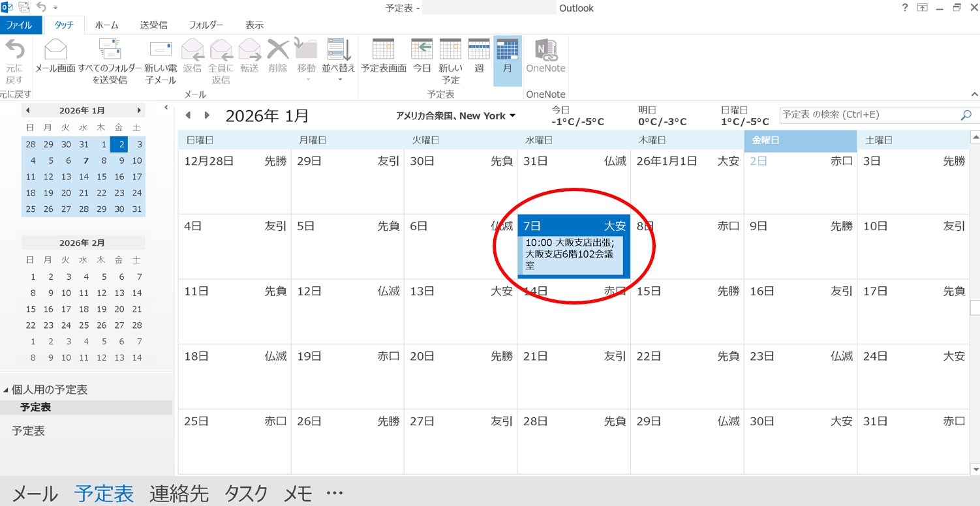This screenshot has width=980, height=506.
Task: Create a new email (新しい電子メール)
Action: click(x=161, y=60)
